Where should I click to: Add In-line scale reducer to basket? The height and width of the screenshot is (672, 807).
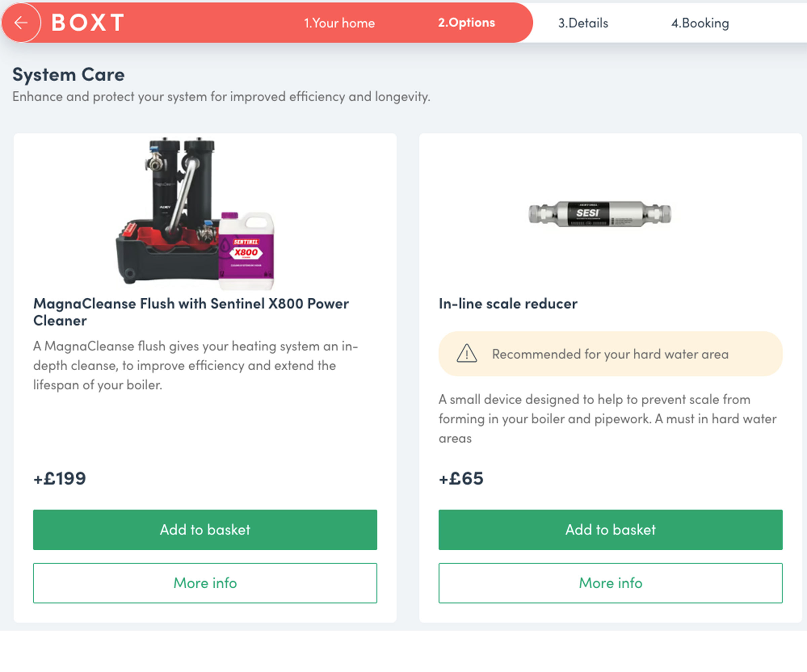coord(610,530)
